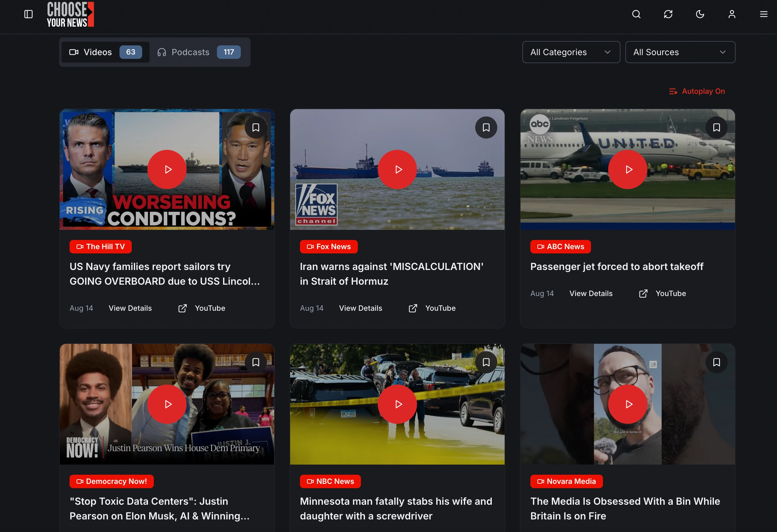The image size is (777, 532).
Task: Open the US Navy families headline
Action: coord(165,274)
